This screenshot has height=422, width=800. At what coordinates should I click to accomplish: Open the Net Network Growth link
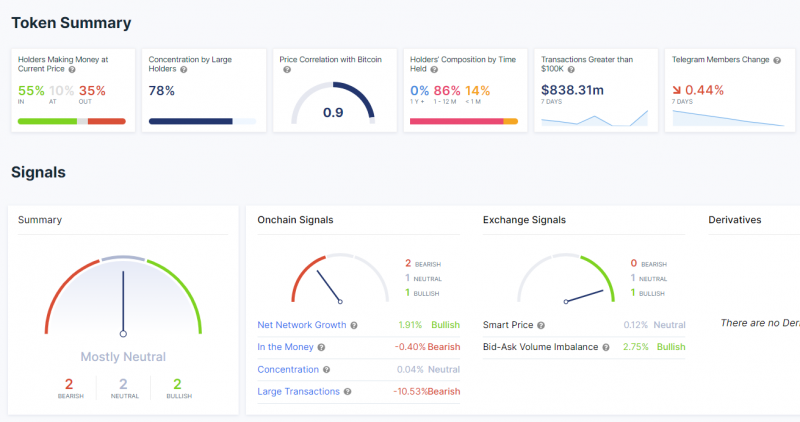point(302,325)
